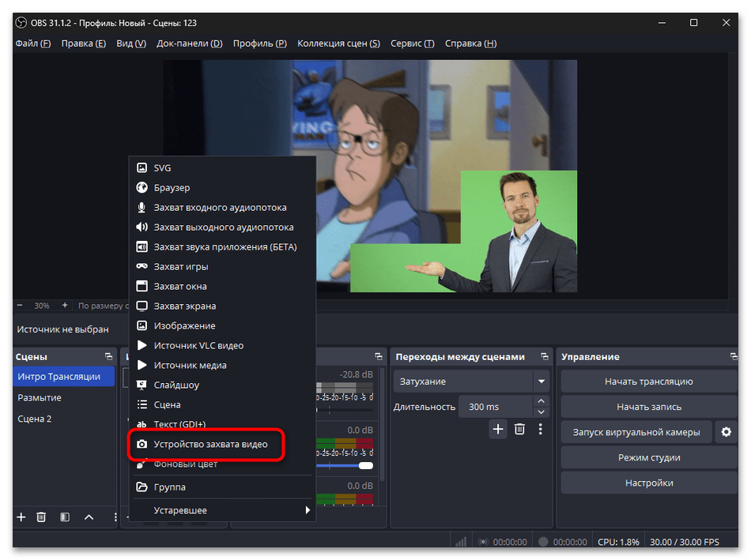
Task: Open the Коллекция сцен menu
Action: coord(338,43)
